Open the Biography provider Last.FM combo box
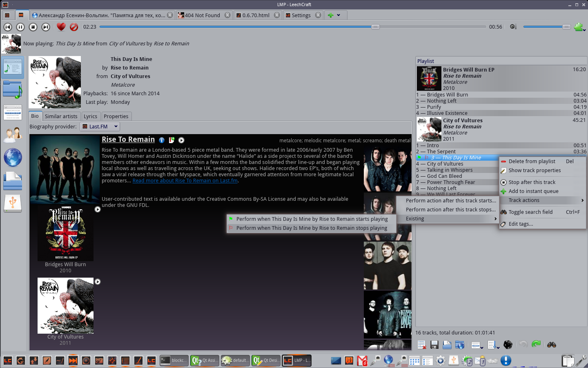This screenshot has height=368, width=588. (x=100, y=126)
